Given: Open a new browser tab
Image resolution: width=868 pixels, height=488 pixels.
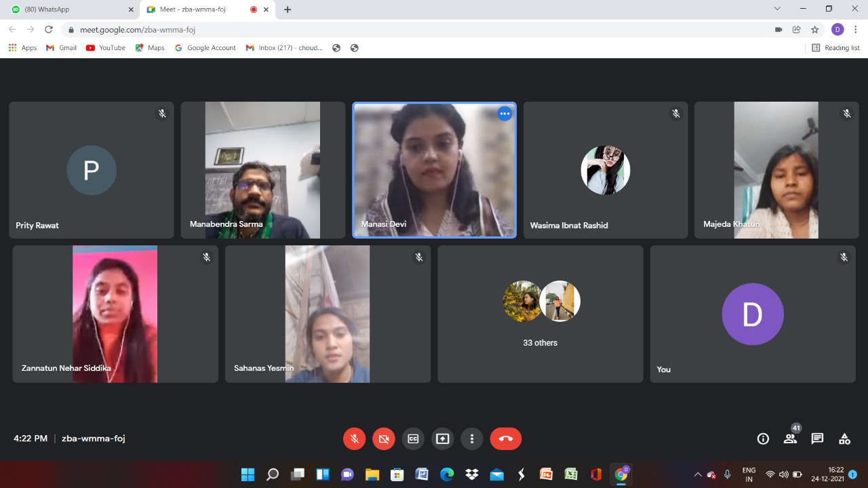Looking at the screenshot, I should 288,9.
